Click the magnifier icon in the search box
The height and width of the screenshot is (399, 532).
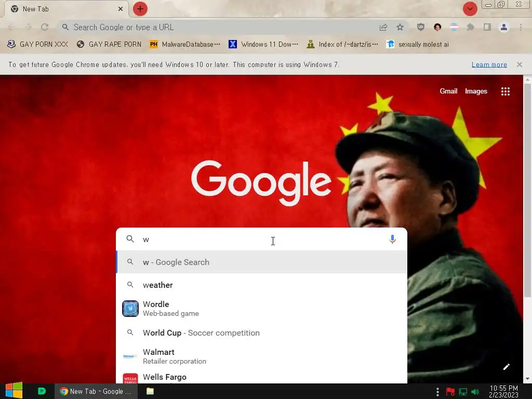tap(130, 239)
